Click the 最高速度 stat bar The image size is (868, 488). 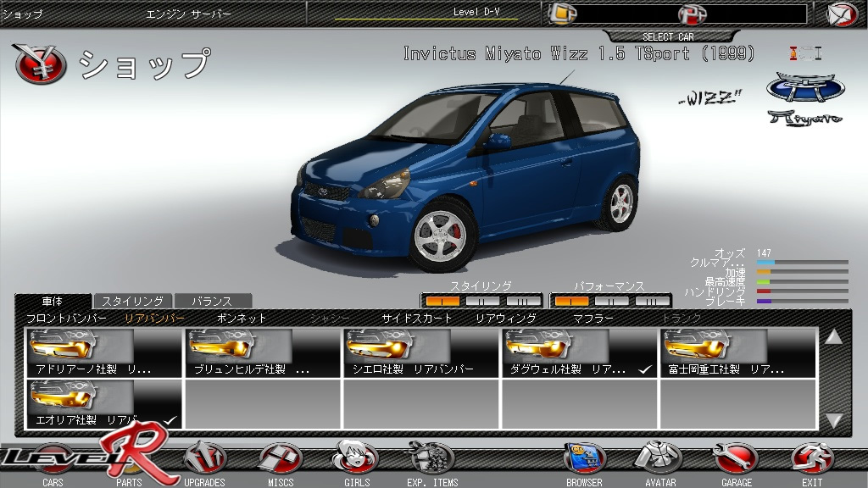click(x=803, y=281)
